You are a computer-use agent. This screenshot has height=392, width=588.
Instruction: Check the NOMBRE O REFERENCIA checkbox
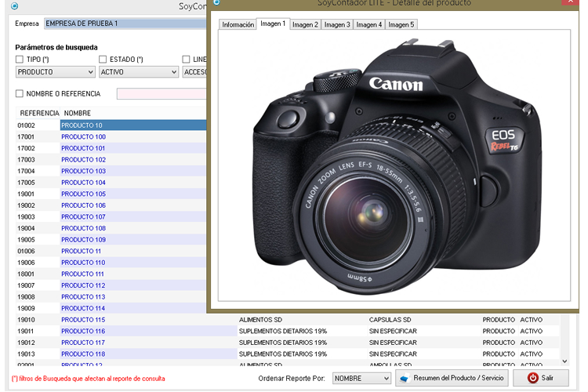(20, 93)
